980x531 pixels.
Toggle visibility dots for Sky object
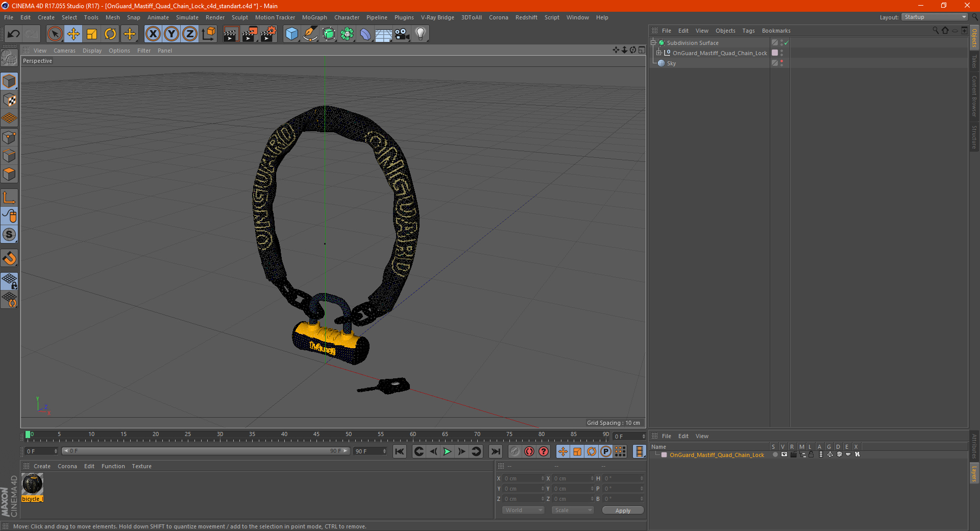pos(781,63)
